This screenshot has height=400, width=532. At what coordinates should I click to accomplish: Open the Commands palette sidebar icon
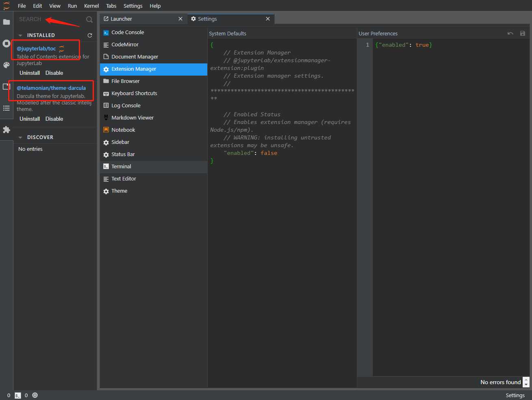tap(7, 65)
